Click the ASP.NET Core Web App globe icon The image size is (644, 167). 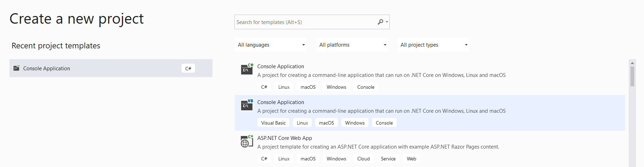(x=247, y=141)
